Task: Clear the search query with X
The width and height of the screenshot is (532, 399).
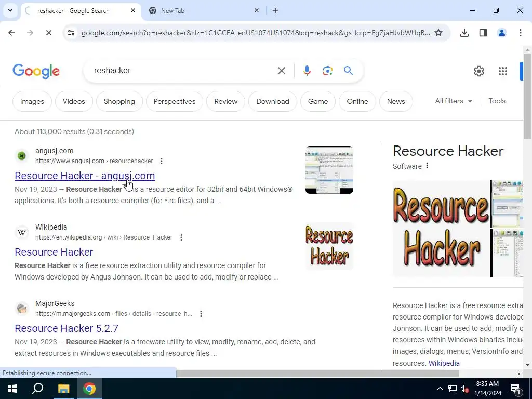Action: [281, 71]
